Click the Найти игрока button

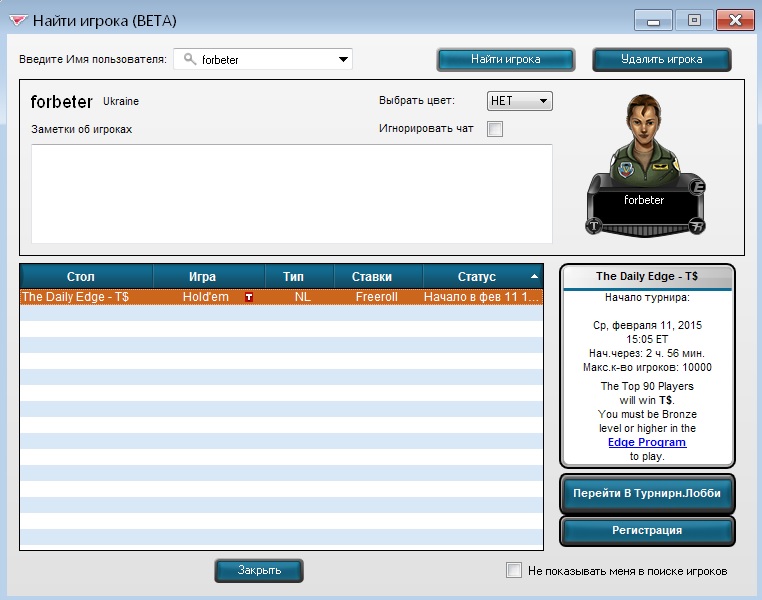(x=505, y=59)
